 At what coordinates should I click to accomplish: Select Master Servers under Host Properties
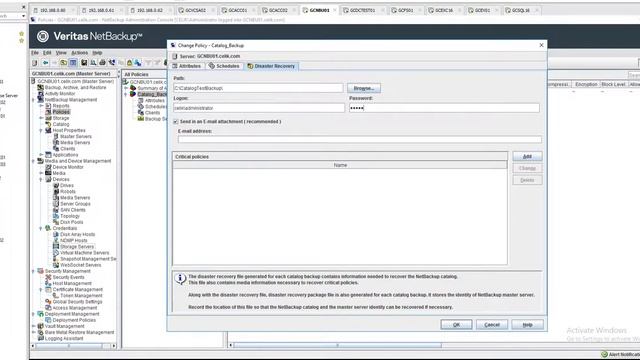(x=76, y=136)
